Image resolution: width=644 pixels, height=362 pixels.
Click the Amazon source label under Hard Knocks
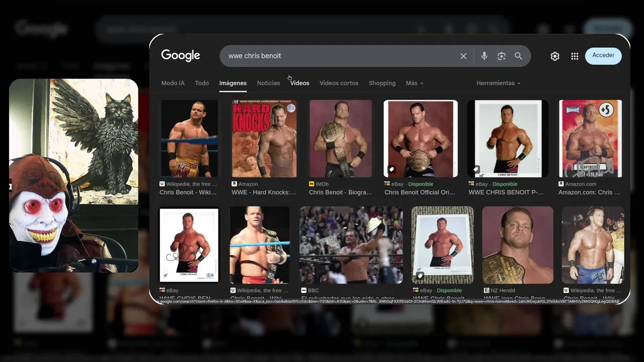tap(248, 184)
